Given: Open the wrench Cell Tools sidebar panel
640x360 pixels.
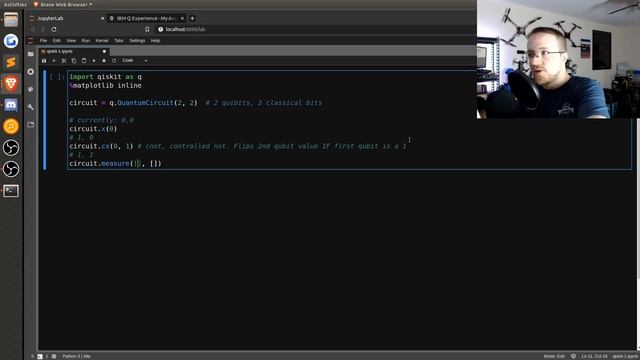Looking at the screenshot, I should coord(31,107).
